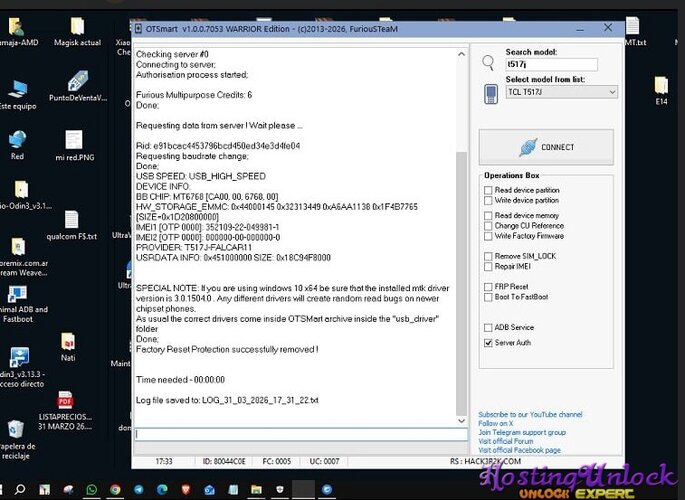Click the phone icon beside model list
The image size is (685, 500).
(x=490, y=93)
